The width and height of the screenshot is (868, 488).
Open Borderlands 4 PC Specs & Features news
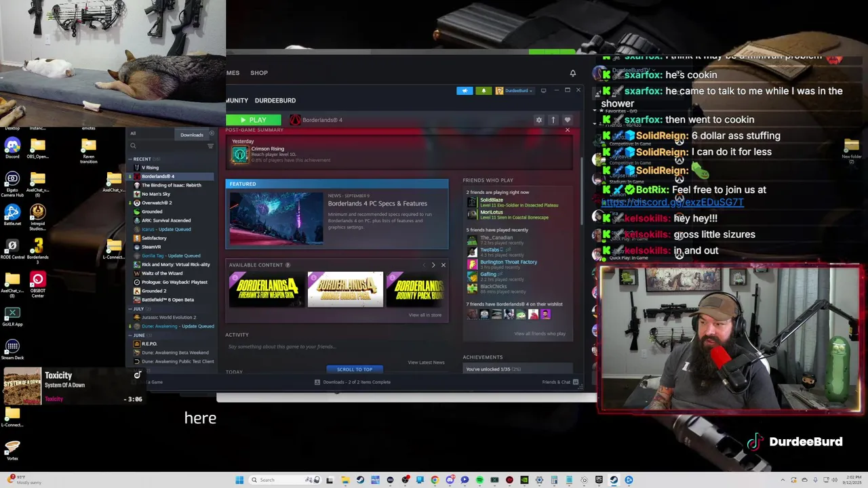point(378,203)
